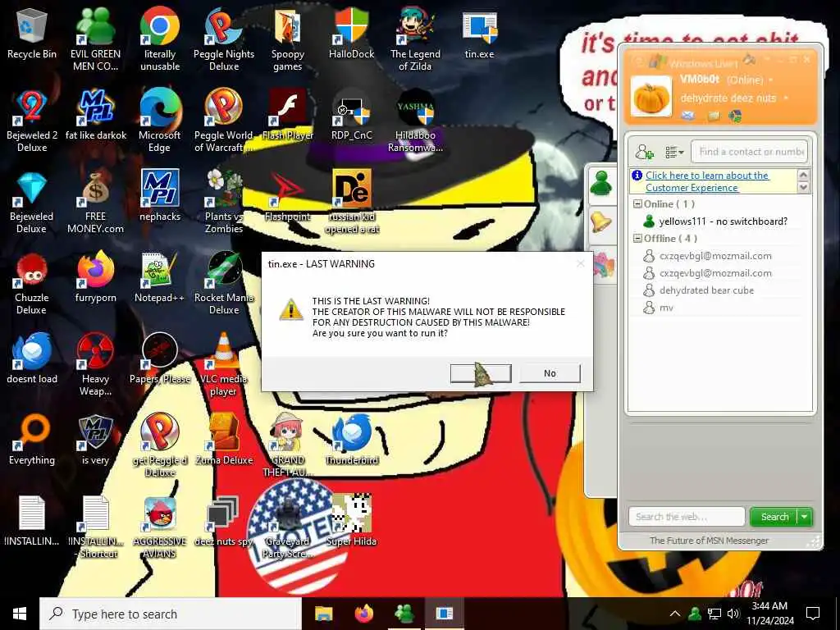Open contact list view options dropdown

pyautogui.click(x=674, y=153)
